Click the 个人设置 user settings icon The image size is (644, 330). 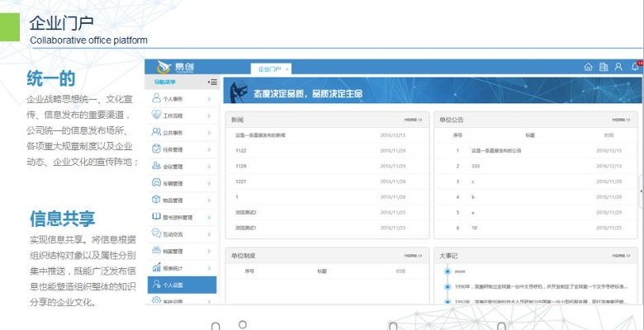(x=156, y=284)
